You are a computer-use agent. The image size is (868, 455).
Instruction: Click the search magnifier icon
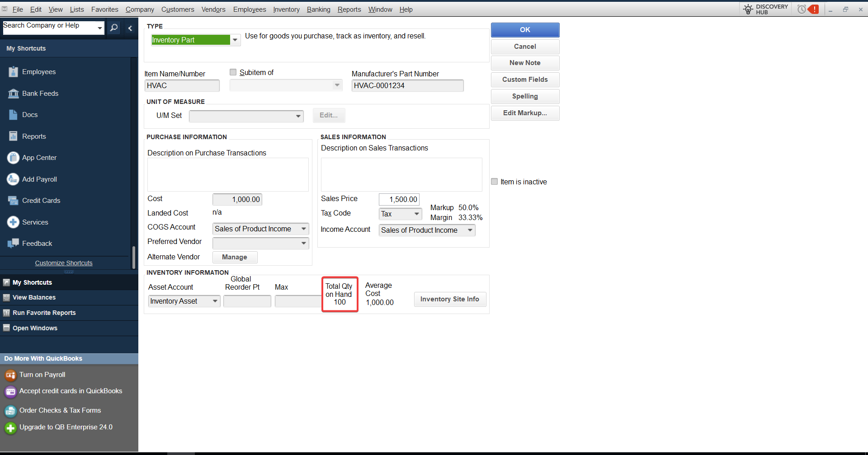tap(114, 28)
